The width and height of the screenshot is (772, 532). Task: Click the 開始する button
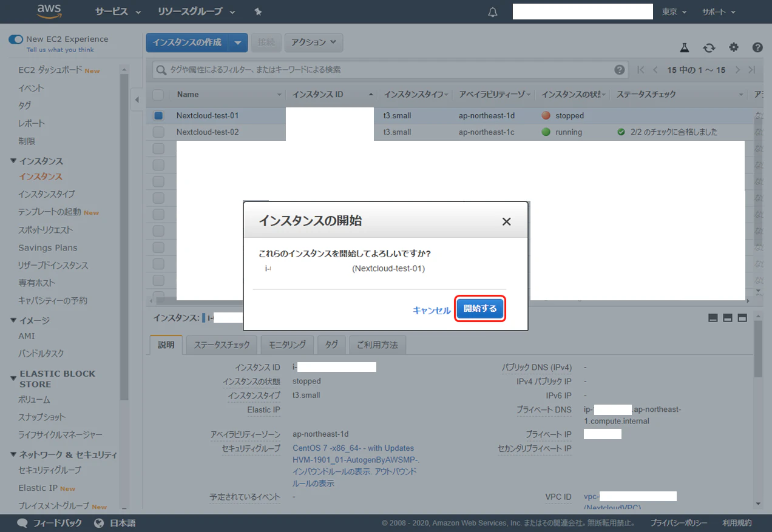tap(480, 309)
